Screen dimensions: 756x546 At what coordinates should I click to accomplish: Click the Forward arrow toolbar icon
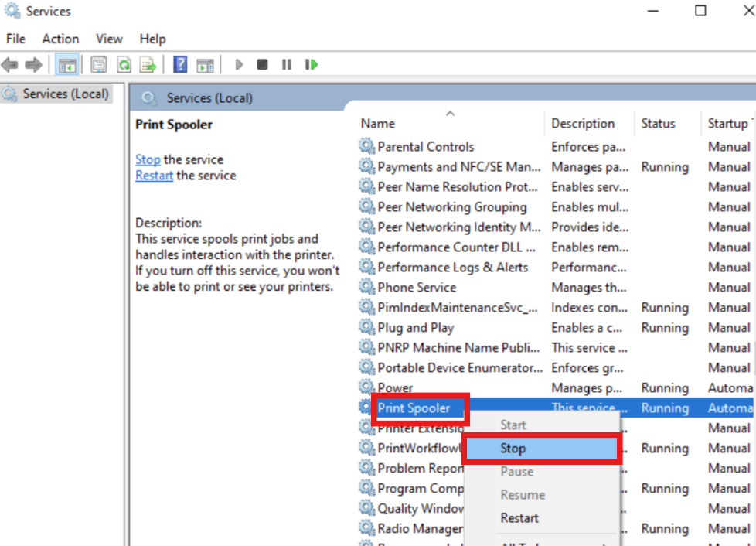click(33, 65)
